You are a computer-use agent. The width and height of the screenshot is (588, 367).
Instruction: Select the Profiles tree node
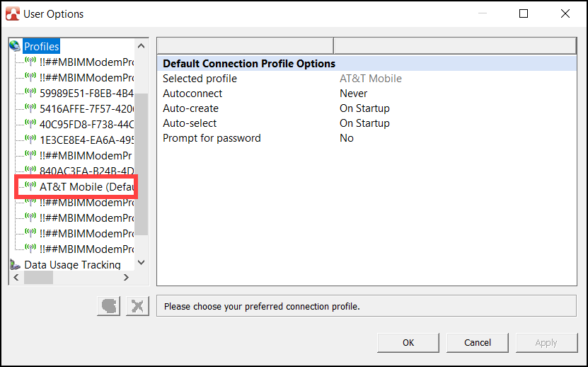[42, 46]
